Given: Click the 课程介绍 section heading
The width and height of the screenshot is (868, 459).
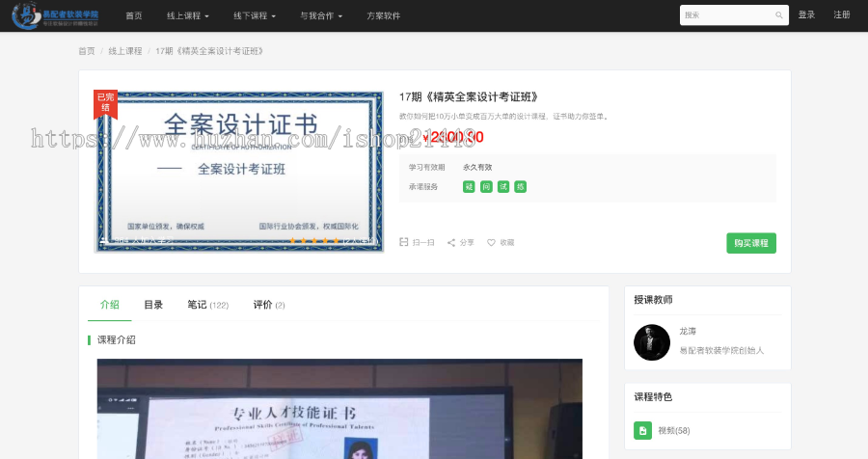Looking at the screenshot, I should 117,340.
